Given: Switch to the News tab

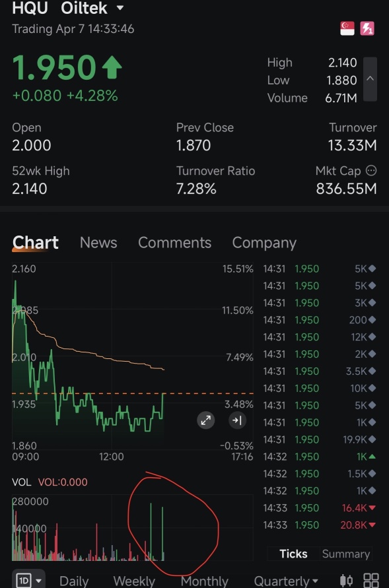Looking at the screenshot, I should point(98,243).
